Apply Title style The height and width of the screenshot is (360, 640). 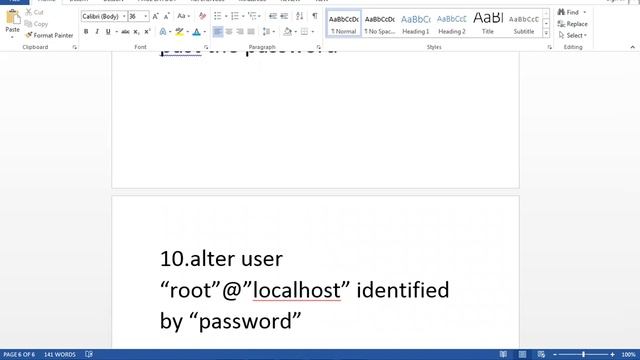tap(488, 24)
